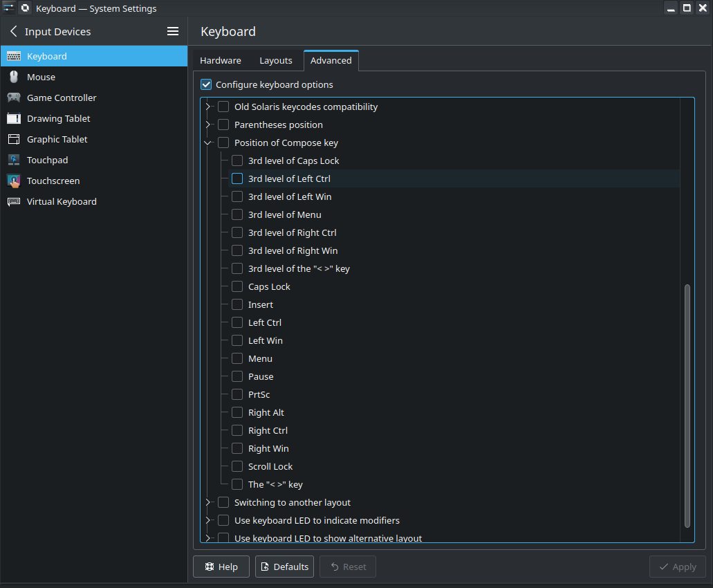Click the Apply button

pos(678,567)
